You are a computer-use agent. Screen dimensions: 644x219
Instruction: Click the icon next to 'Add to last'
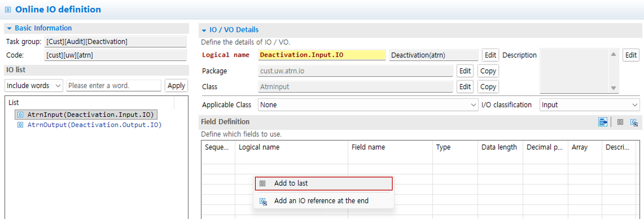click(263, 183)
